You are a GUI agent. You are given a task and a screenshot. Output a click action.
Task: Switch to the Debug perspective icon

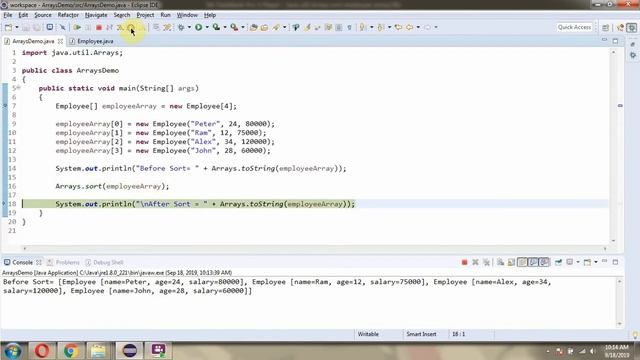pos(631,27)
